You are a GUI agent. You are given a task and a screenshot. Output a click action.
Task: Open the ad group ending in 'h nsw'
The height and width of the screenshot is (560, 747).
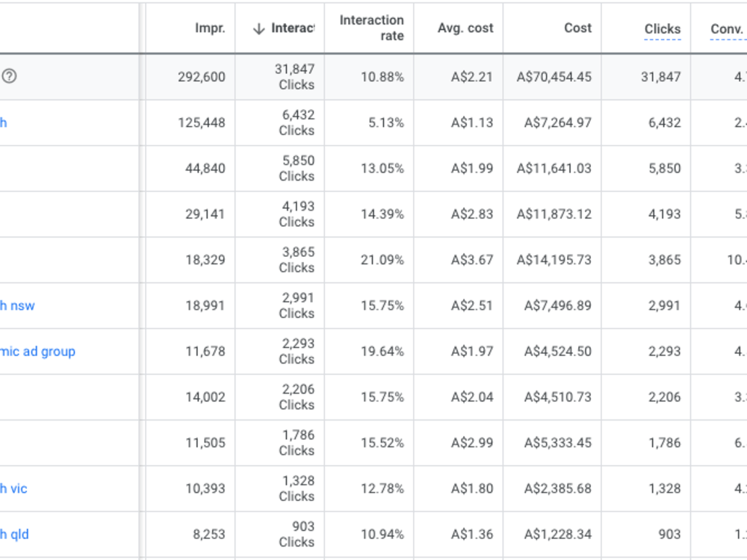(x=17, y=305)
